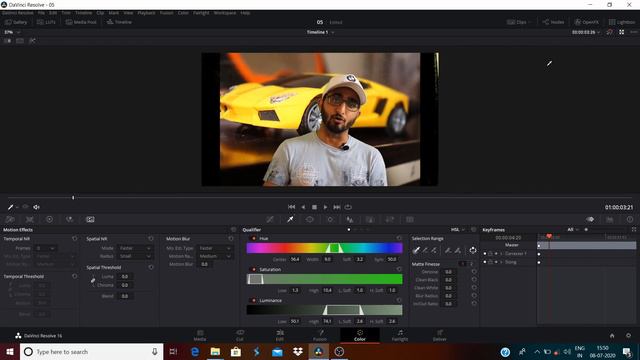
Task: Click the viewer audio mute speaker icon
Action: coord(36,207)
